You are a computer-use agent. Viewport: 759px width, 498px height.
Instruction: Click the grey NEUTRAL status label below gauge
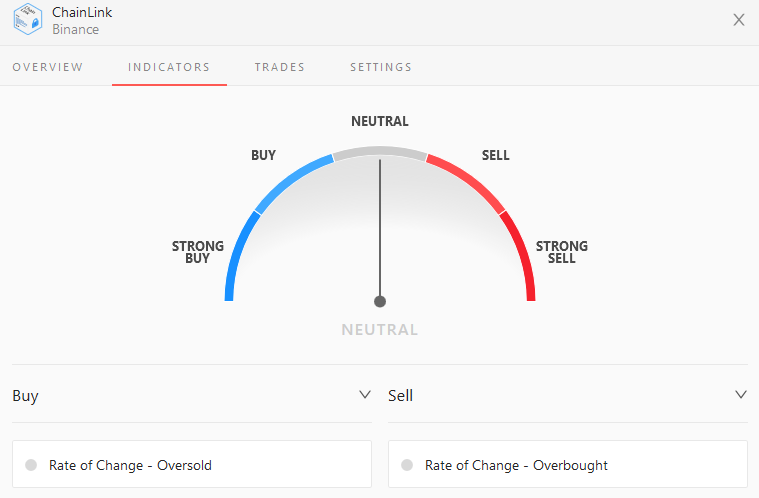click(x=380, y=330)
